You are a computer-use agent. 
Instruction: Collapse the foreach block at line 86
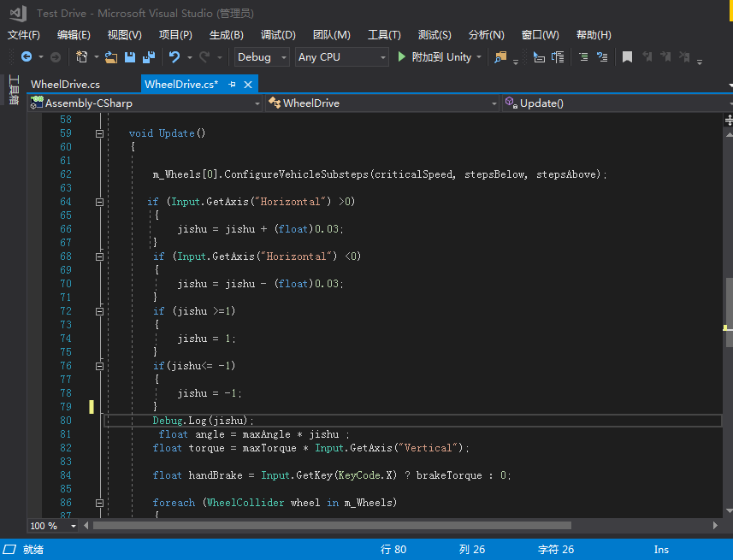click(x=100, y=503)
